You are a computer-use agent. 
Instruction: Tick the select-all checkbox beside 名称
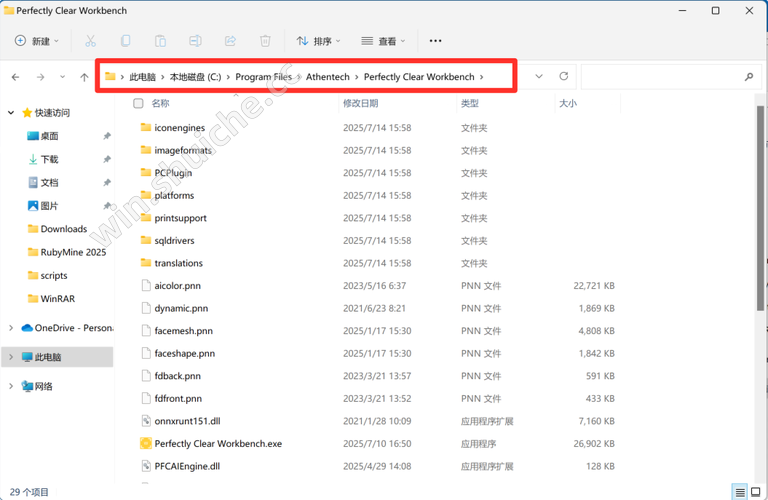click(139, 103)
